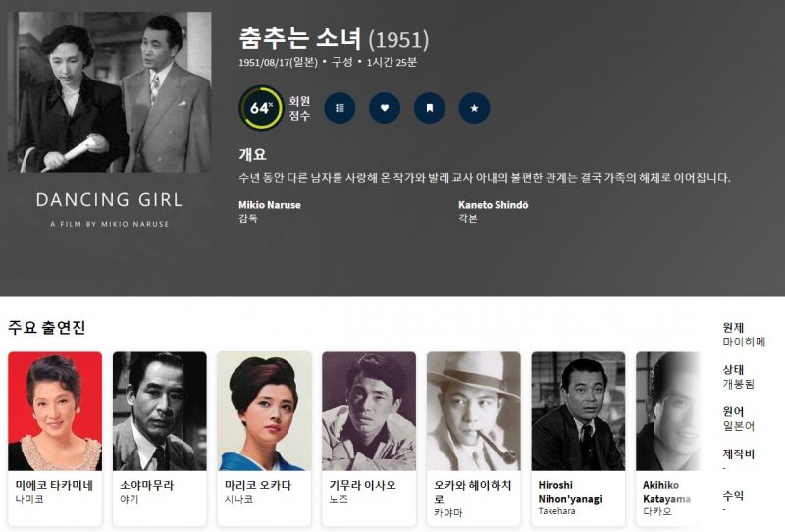
Task: Click Hiroshi Nihon'yanagi name link
Action: [x=570, y=492]
